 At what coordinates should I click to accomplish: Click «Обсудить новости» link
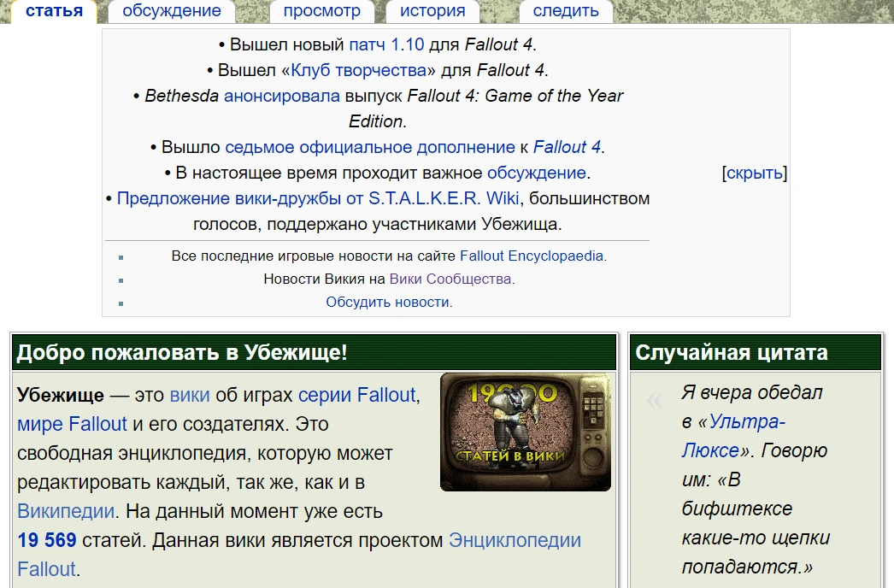tap(388, 303)
